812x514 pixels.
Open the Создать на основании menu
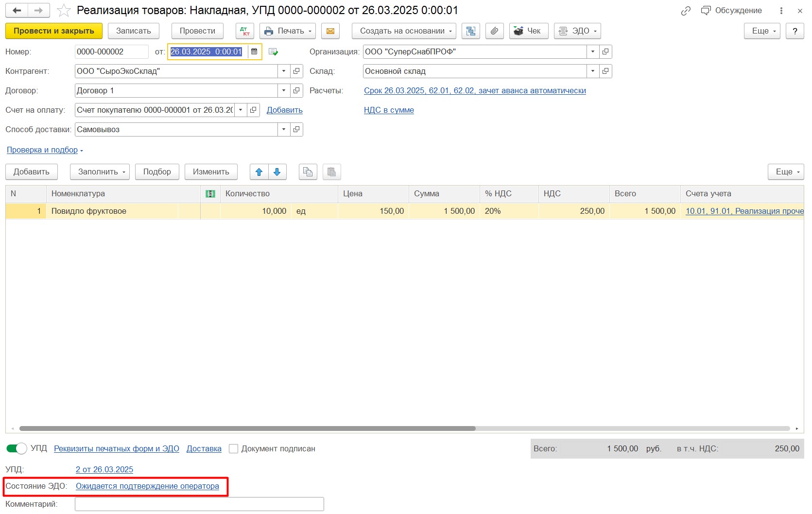(x=403, y=31)
